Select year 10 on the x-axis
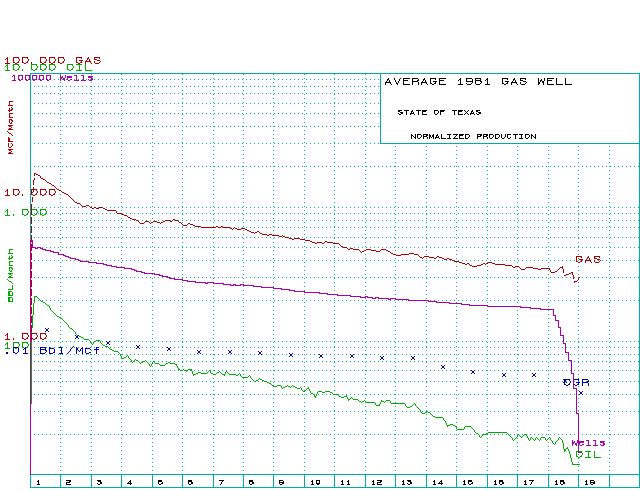This screenshot has width=640, height=491. coord(313,482)
